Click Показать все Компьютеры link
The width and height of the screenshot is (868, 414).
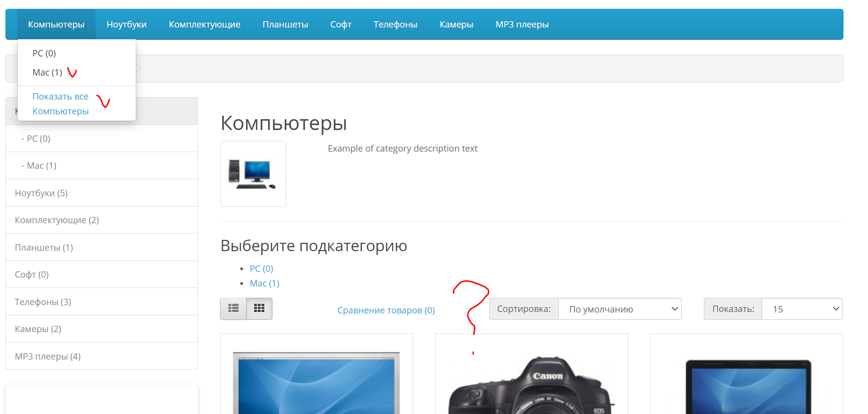click(60, 103)
